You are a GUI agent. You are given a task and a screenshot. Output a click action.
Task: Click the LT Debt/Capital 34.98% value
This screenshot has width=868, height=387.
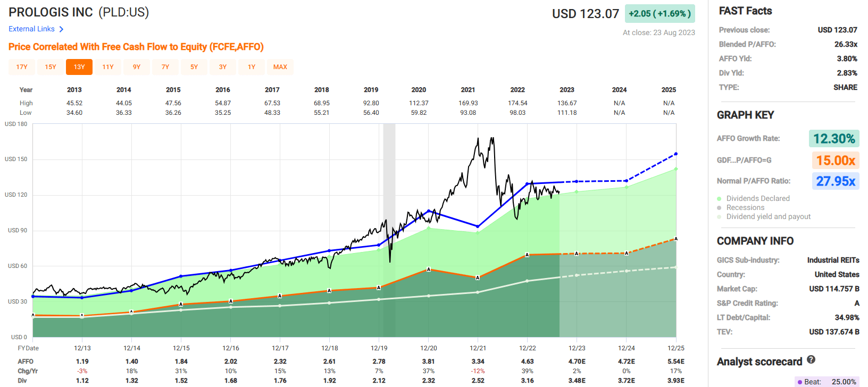tap(847, 317)
